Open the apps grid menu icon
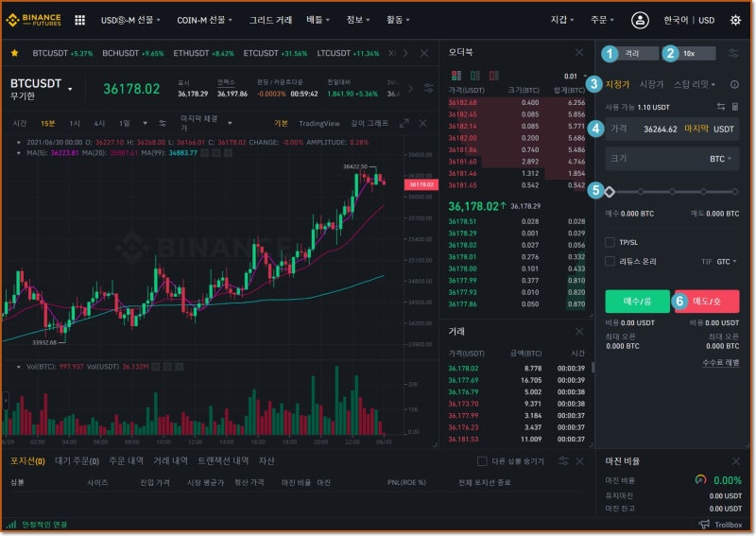This screenshot has height=536, width=756. click(80, 20)
